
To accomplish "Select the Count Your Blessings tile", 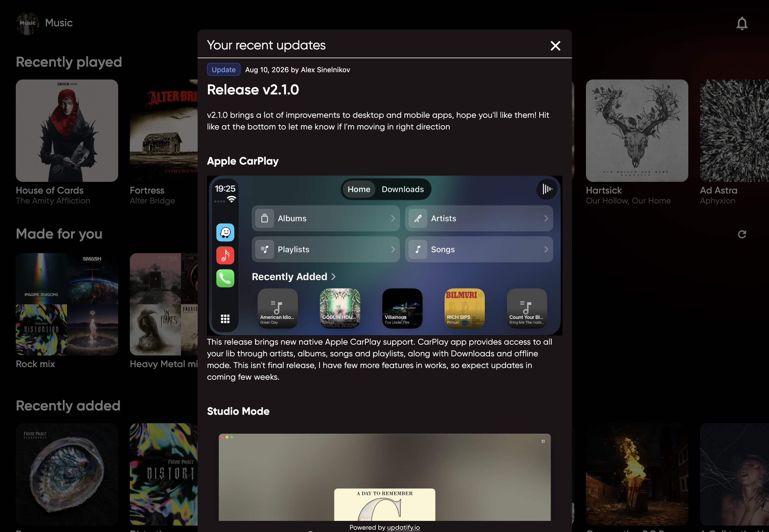I will pos(527,308).
